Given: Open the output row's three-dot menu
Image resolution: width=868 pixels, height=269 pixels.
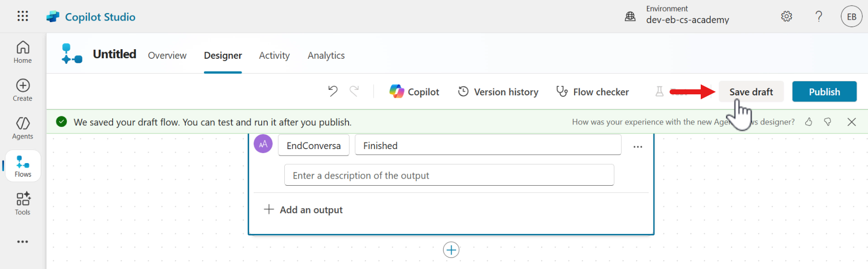Looking at the screenshot, I should [x=637, y=147].
